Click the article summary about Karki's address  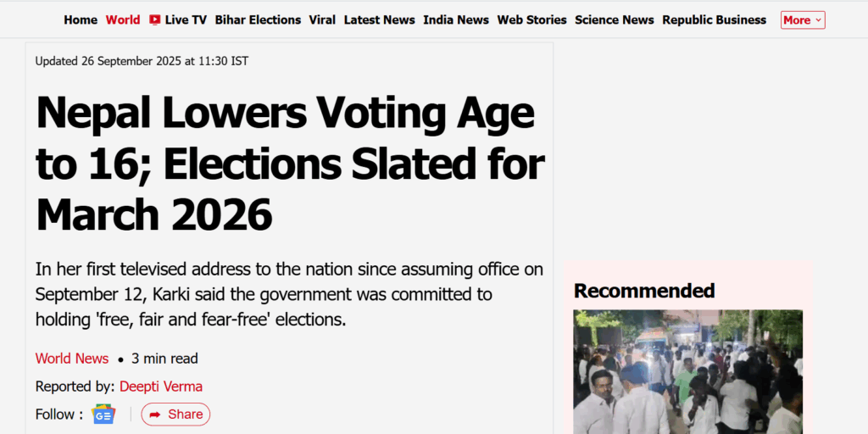[288, 295]
